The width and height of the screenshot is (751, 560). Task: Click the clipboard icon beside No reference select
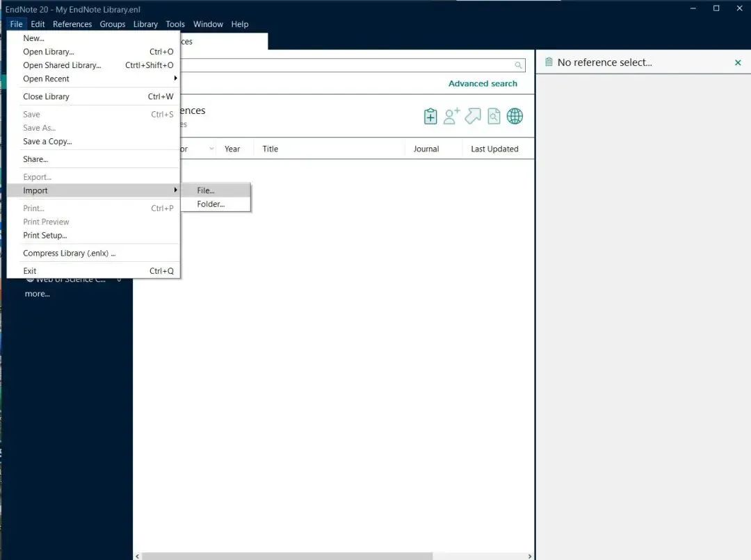tap(549, 62)
